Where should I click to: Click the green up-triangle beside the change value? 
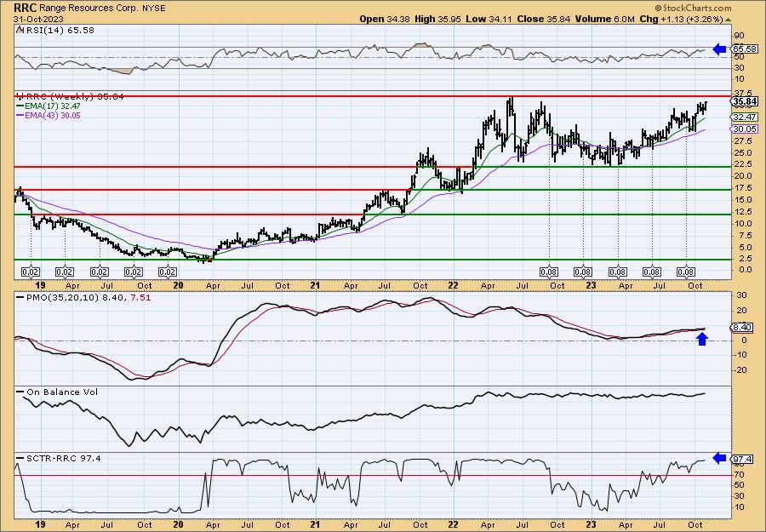729,20
